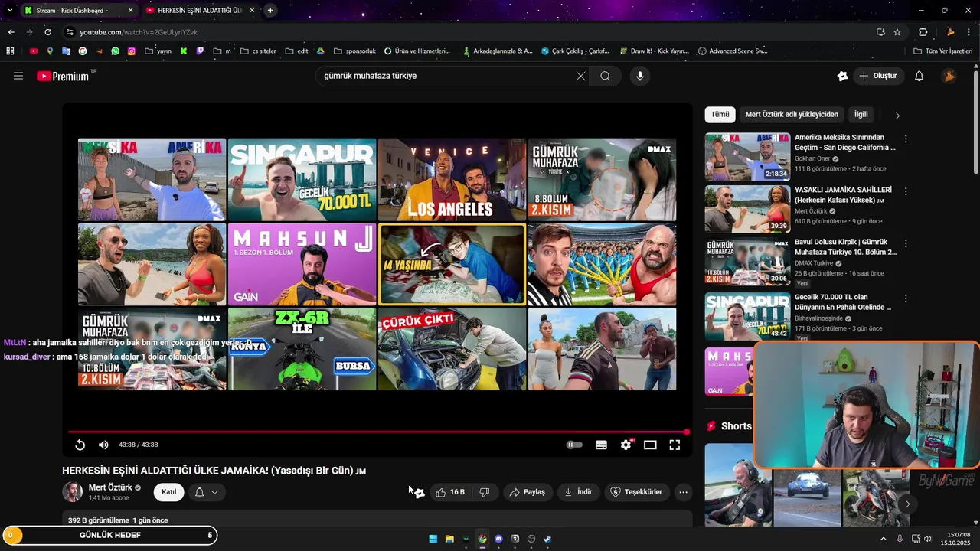This screenshot has height=551, width=980.
Task: Open Windows Start menu
Action: [x=433, y=539]
